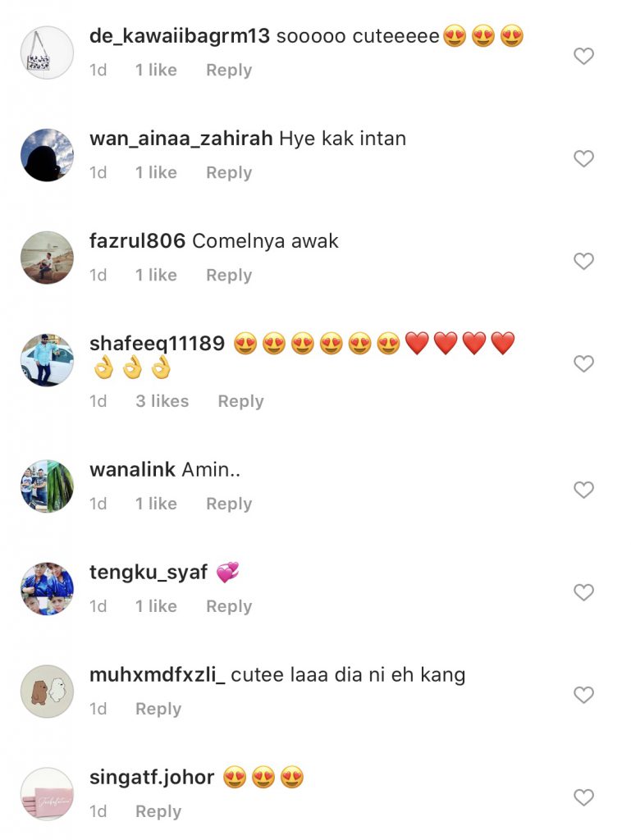Reply to wan_ainaa_zahirah's comment
The width and height of the screenshot is (631, 840).
(x=229, y=172)
